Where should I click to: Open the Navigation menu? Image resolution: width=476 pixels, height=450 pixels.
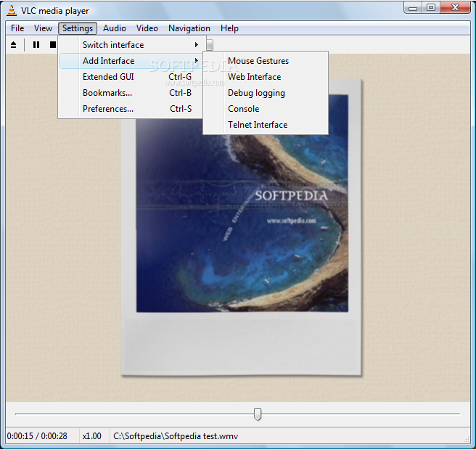pyautogui.click(x=189, y=28)
